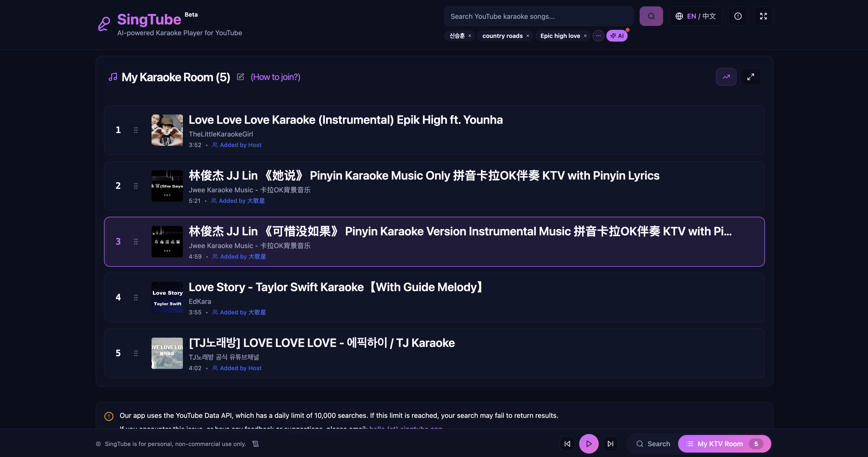
Task: Click the info alert icon in the header
Action: pyautogui.click(x=738, y=16)
